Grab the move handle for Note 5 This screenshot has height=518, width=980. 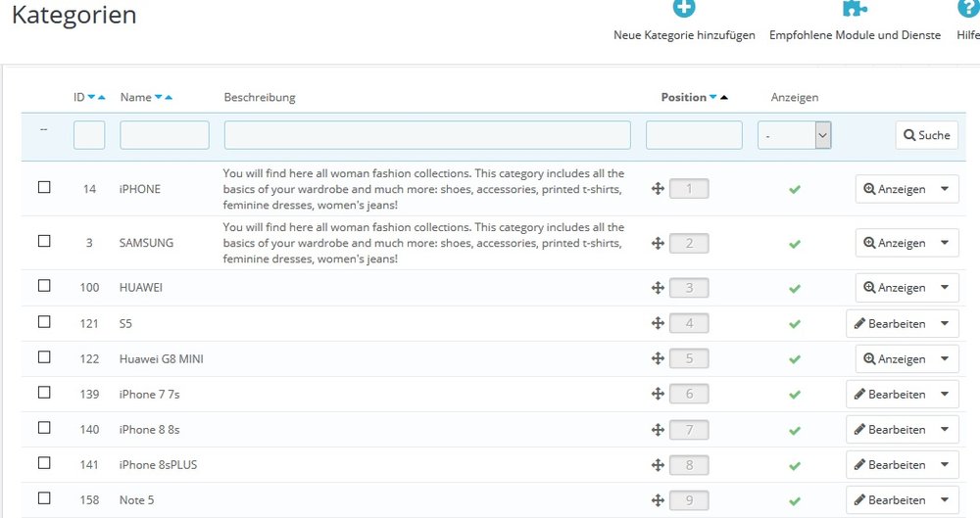[x=658, y=499]
